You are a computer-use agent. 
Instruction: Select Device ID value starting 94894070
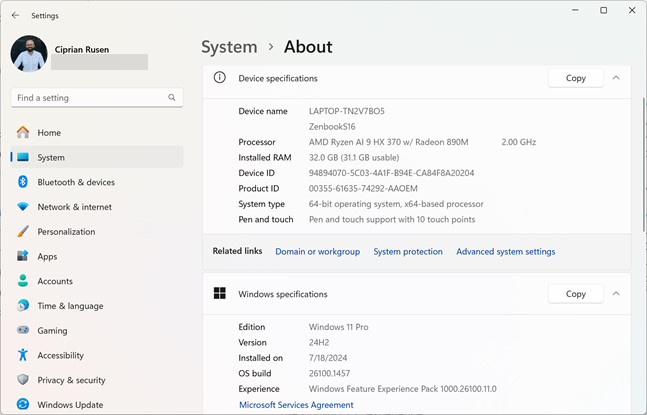(392, 173)
